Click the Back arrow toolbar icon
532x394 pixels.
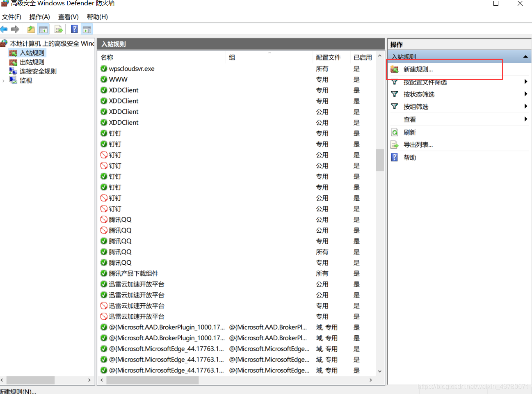[x=4, y=29]
